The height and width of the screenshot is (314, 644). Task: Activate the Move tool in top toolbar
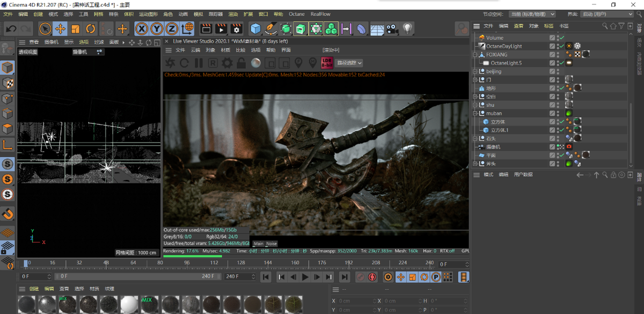point(60,28)
